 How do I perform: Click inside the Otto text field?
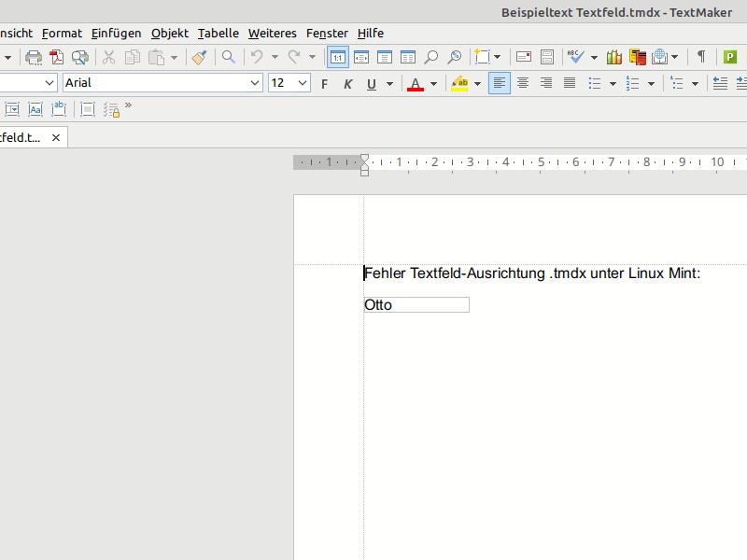(416, 305)
